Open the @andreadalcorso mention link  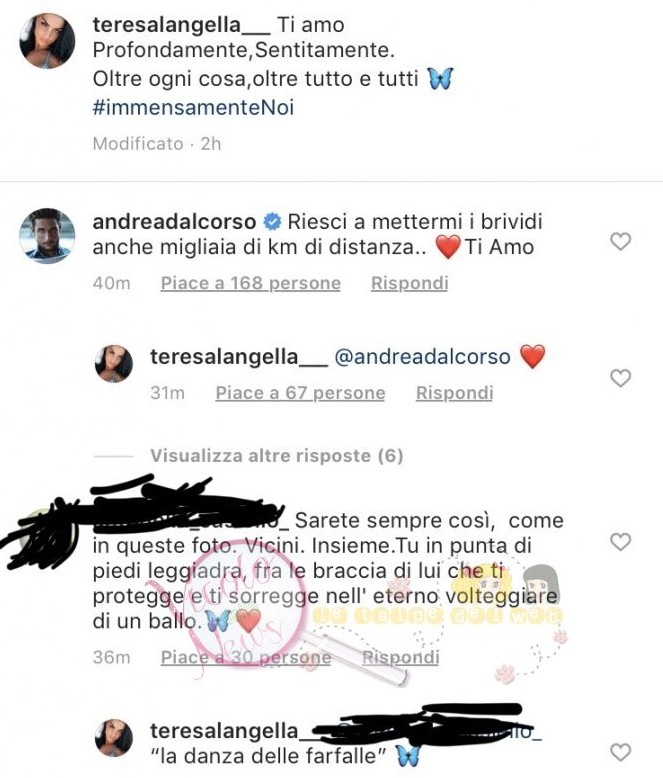click(422, 357)
